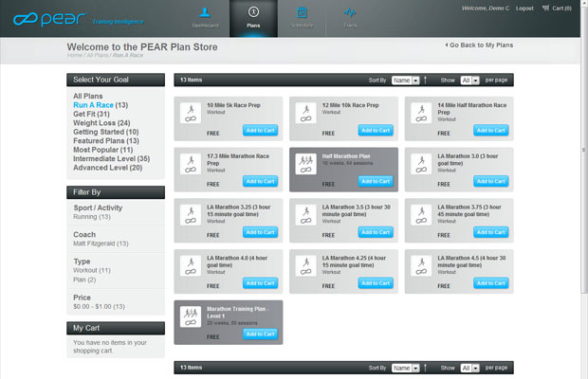The height and width of the screenshot is (379, 588).
Task: Click LA Marathon 3.25 workout icon
Action: (x=191, y=215)
